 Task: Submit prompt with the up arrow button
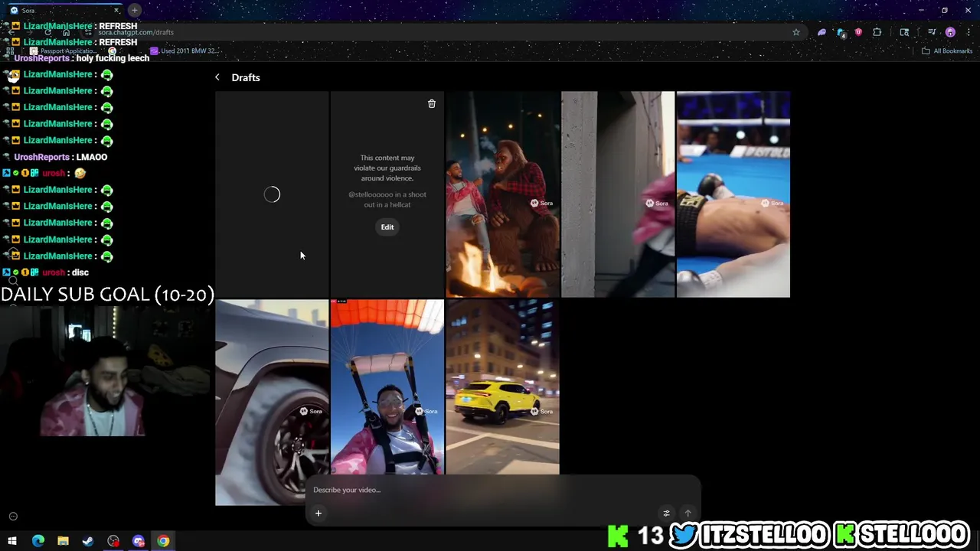(x=688, y=514)
